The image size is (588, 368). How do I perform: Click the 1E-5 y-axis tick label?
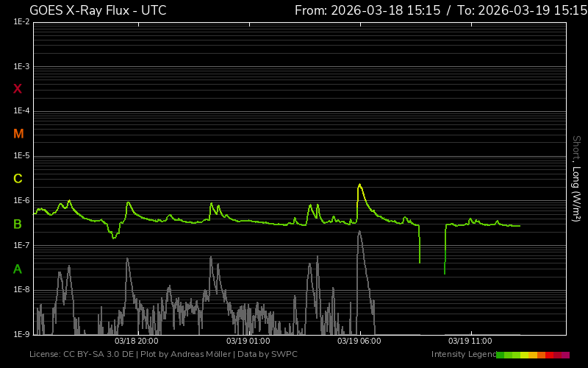click(21, 156)
